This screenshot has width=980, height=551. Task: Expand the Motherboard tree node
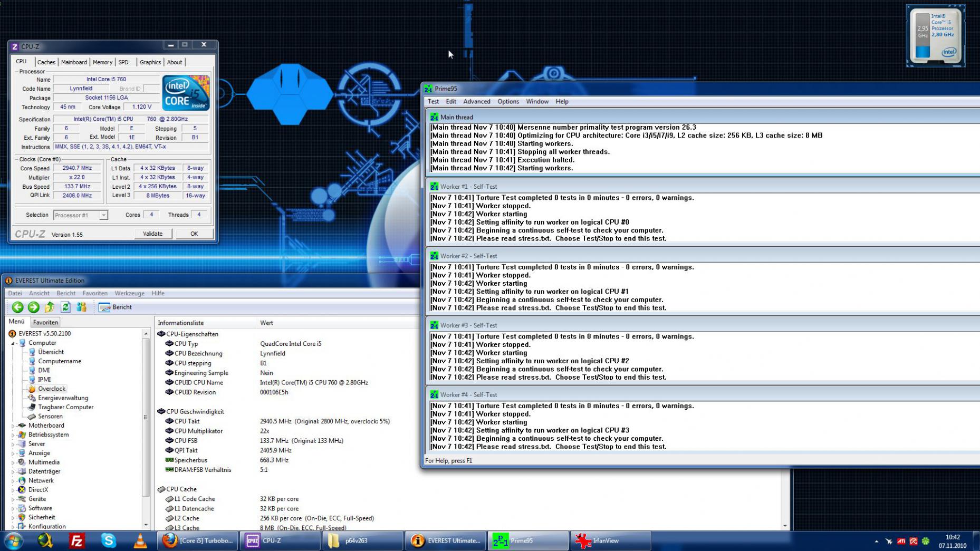click(13, 426)
